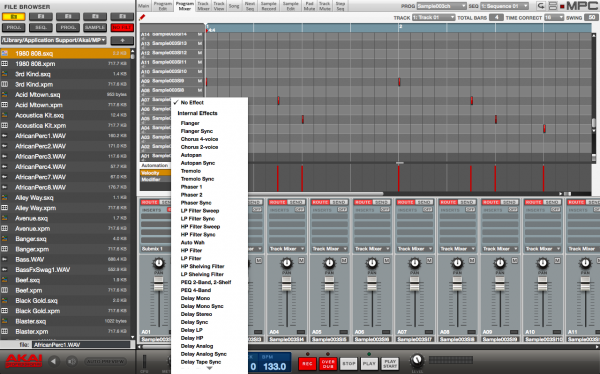Viewport: 600px width, 374px height.
Task: Go back with the left arrow transport icon
Action: point(54,361)
